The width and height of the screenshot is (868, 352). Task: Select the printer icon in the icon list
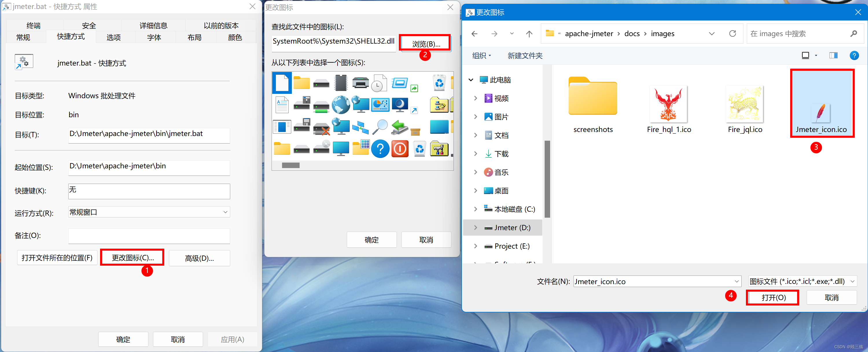[x=360, y=83]
